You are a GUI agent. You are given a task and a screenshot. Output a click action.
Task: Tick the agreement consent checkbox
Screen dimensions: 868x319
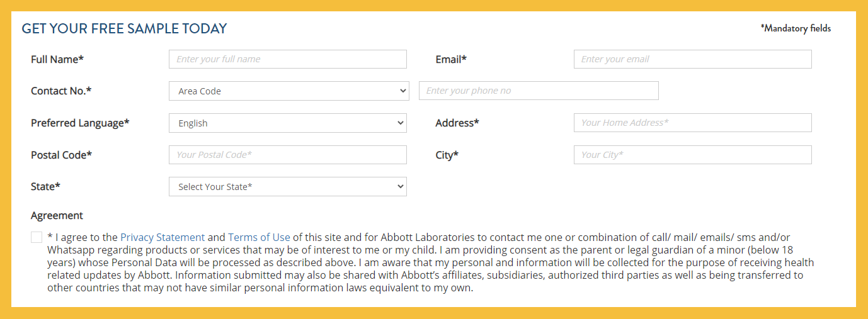coord(37,237)
